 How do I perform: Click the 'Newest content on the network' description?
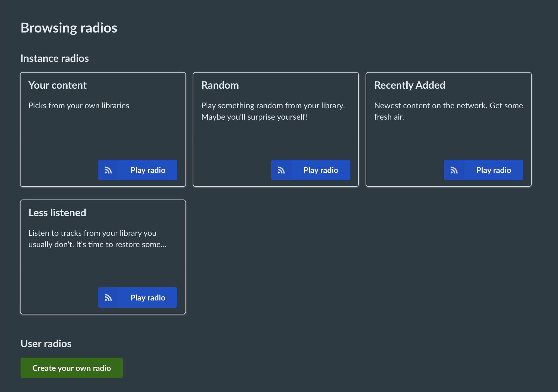(x=448, y=106)
